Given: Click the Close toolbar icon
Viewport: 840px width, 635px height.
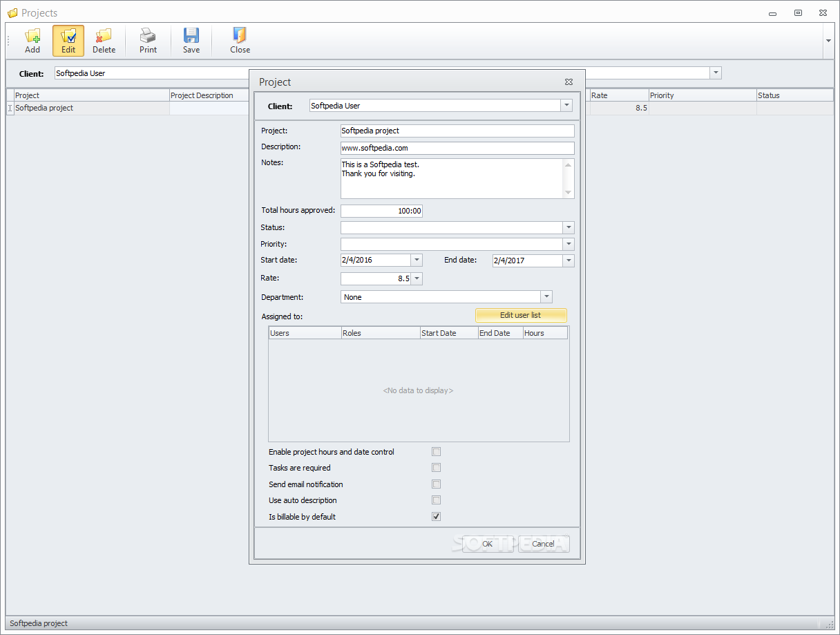Looking at the screenshot, I should [x=240, y=41].
